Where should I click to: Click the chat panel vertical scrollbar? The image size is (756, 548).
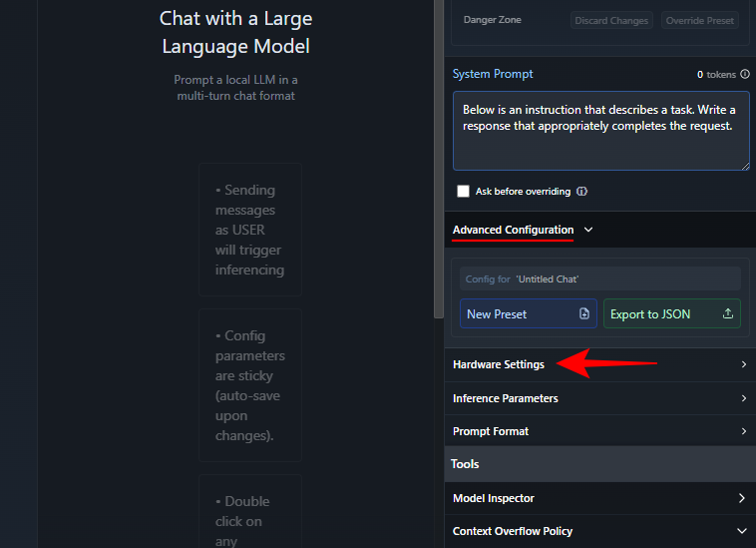tap(438, 159)
